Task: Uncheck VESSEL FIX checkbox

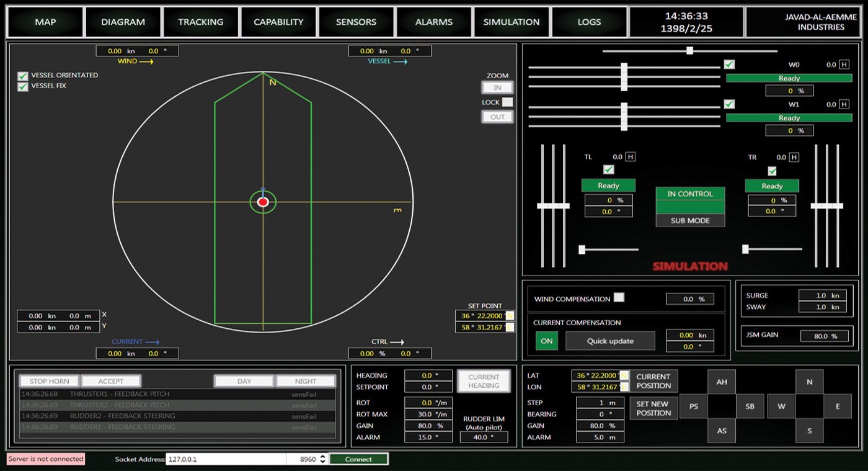Action: point(23,86)
